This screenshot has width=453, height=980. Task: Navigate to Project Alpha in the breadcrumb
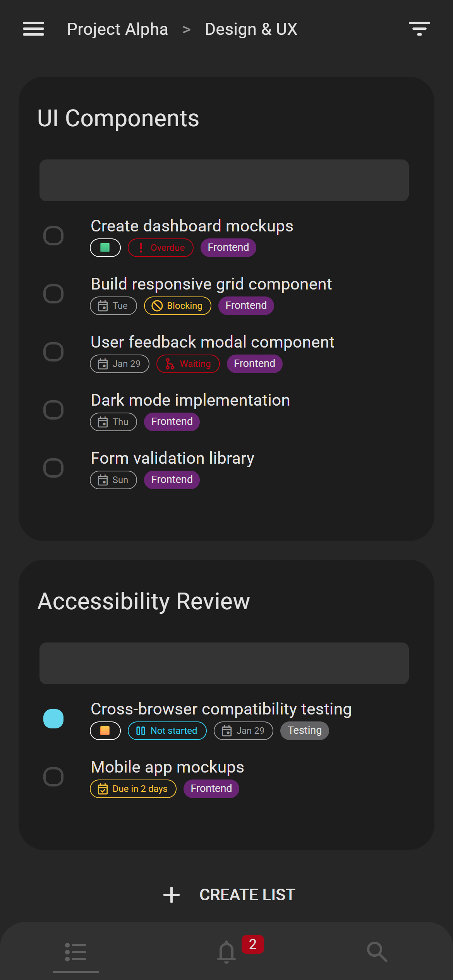(117, 29)
